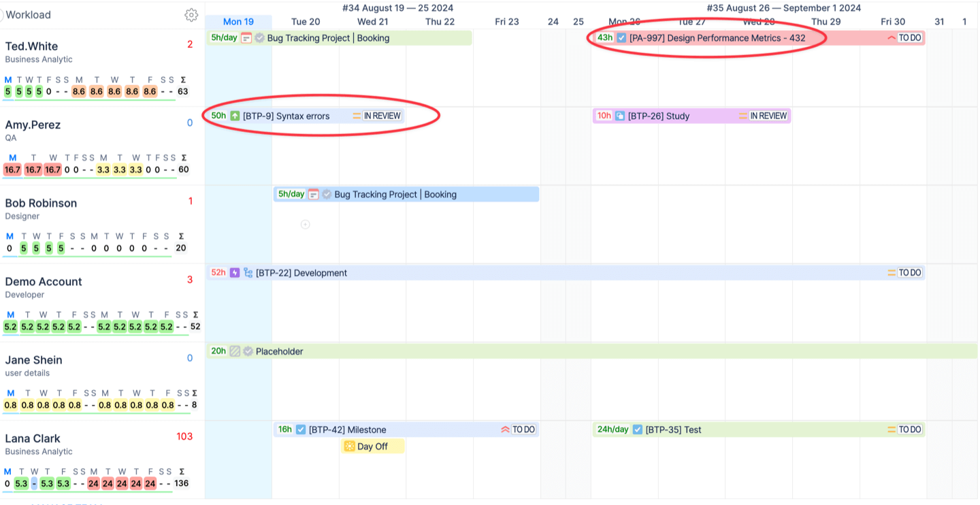The width and height of the screenshot is (980, 505).
Task: Open the Workload panel settings gear
Action: coord(191,14)
